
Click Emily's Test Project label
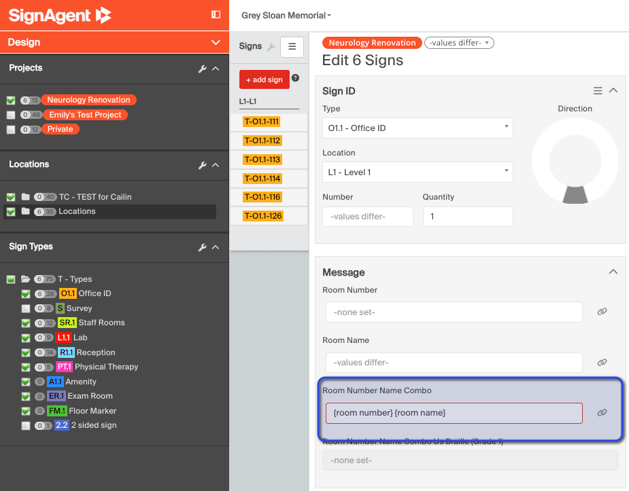(85, 115)
